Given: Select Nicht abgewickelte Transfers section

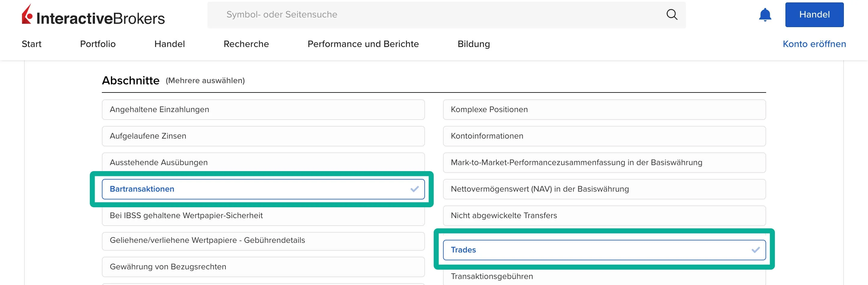Looking at the screenshot, I should point(604,216).
